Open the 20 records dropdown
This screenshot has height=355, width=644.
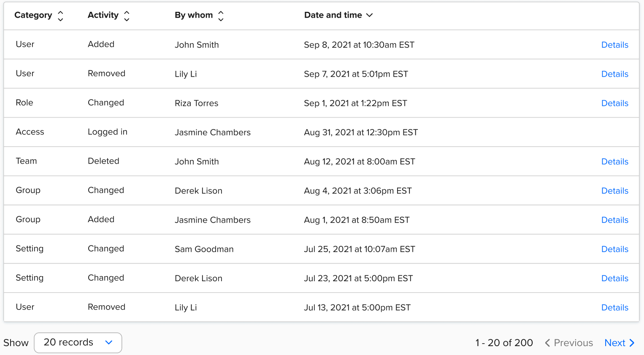(78, 343)
